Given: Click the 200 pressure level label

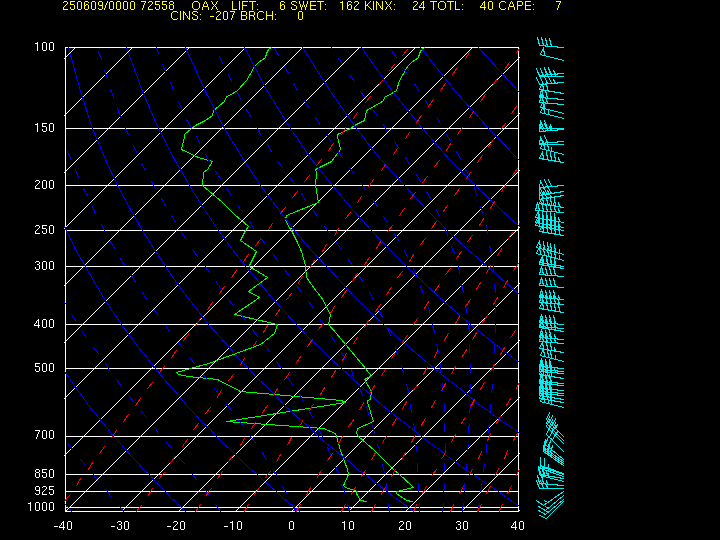Looking at the screenshot, I should click(44, 185).
